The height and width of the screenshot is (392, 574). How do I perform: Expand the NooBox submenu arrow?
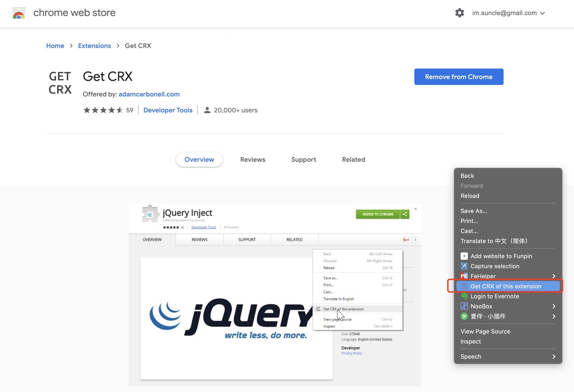pyautogui.click(x=554, y=306)
